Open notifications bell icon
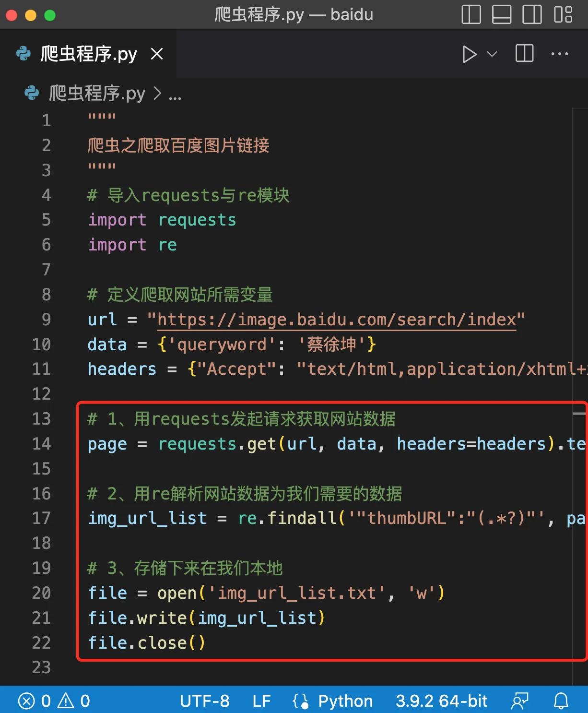Image resolution: width=588 pixels, height=713 pixels. (561, 701)
